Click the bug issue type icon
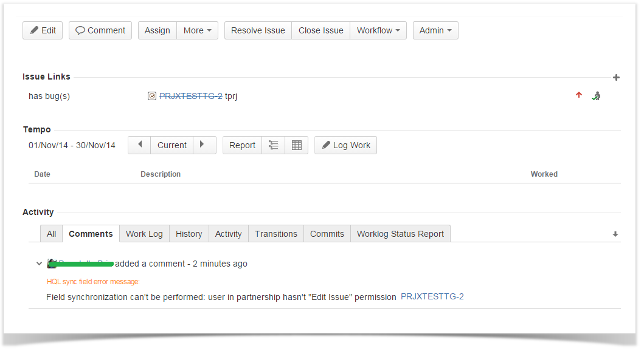644x351 pixels. [152, 96]
